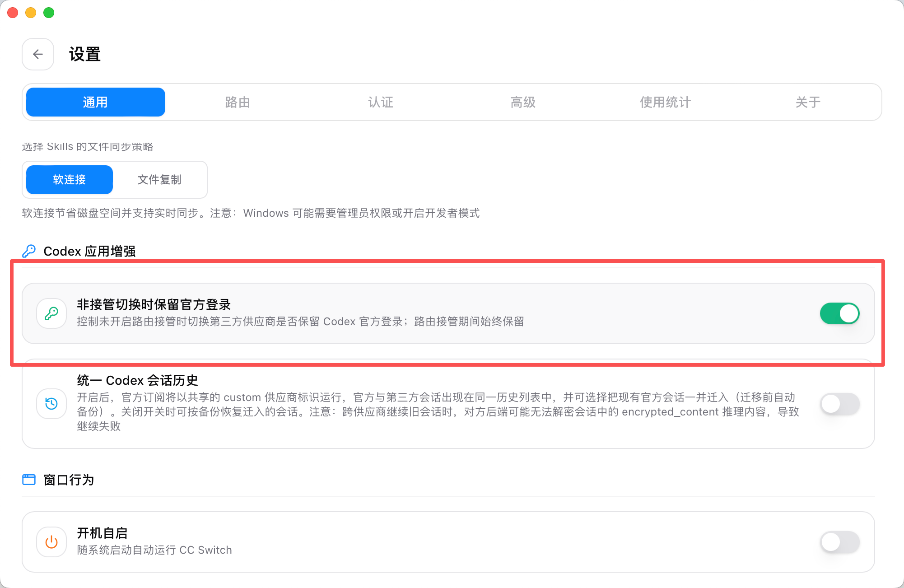Screen dimensions: 904x588
Task: Click the 非接管切换时保留官方登录 title
Action: [x=154, y=305]
